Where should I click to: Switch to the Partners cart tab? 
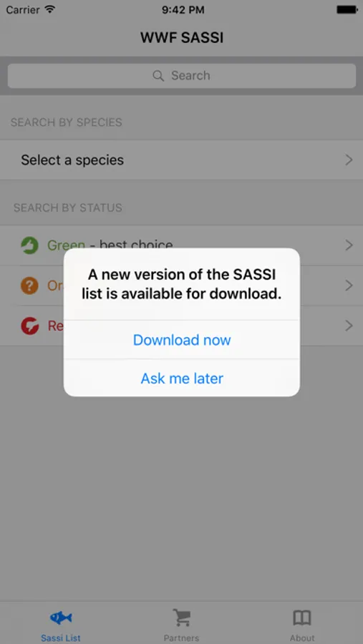[181, 623]
